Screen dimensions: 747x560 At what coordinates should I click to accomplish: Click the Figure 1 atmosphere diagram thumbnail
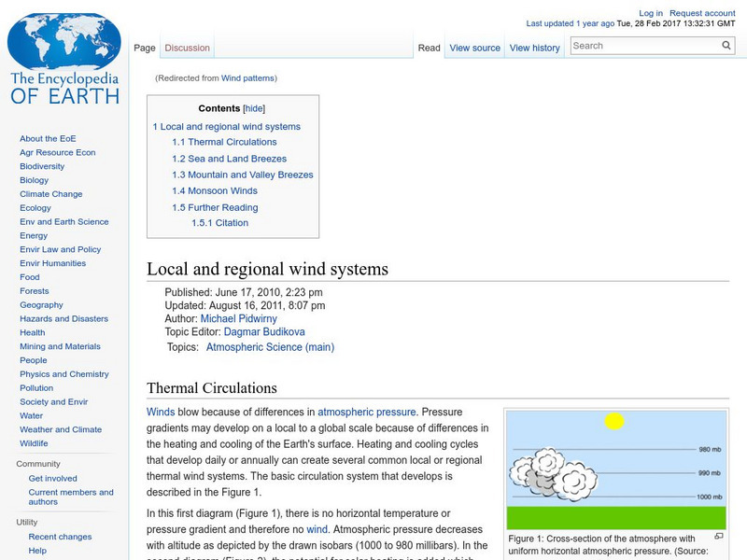(x=616, y=470)
